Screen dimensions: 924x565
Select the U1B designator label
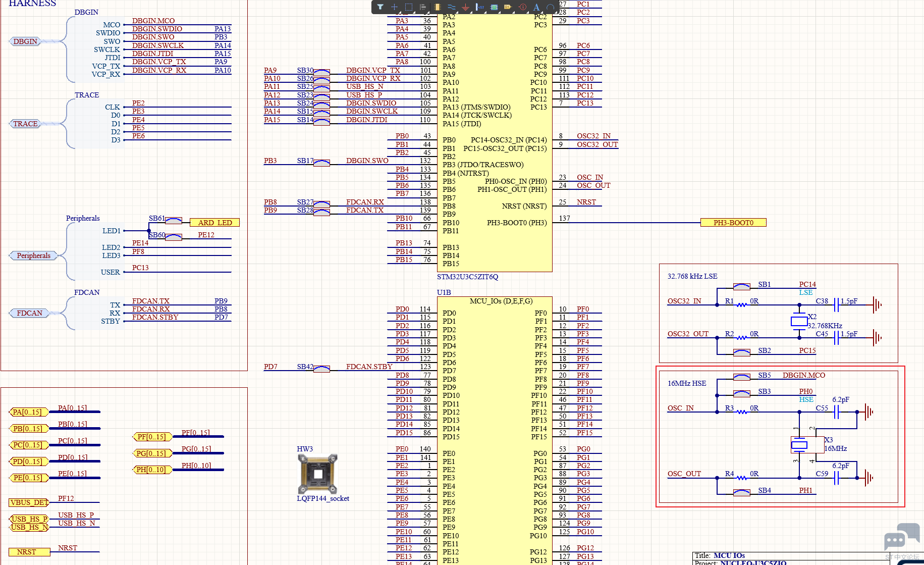tap(444, 292)
